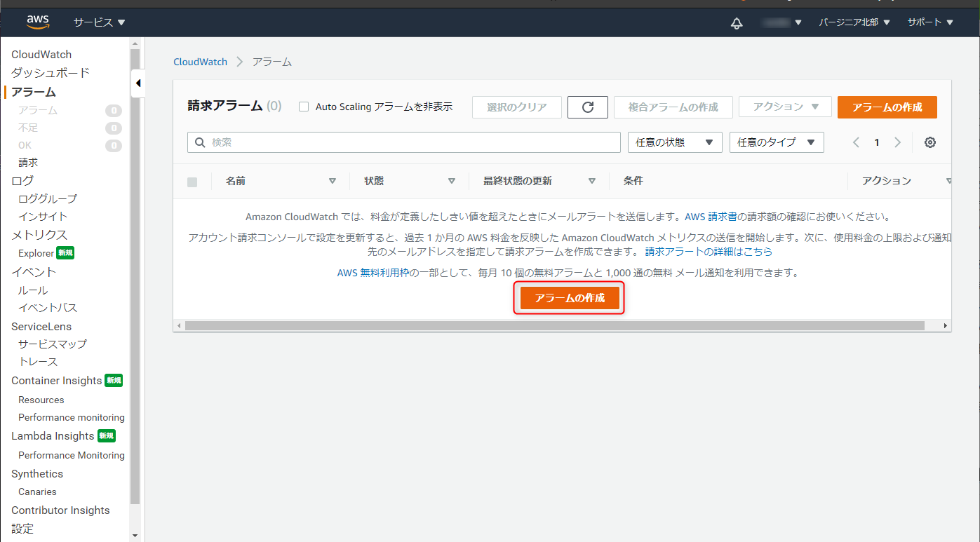
Task: Go to next page arrow
Action: [897, 142]
